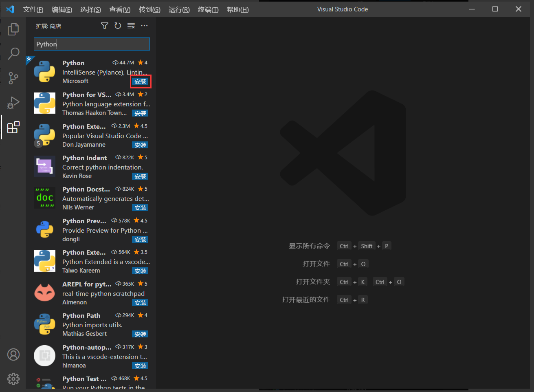
Task: Open the 文件(F) menu
Action: (x=33, y=9)
